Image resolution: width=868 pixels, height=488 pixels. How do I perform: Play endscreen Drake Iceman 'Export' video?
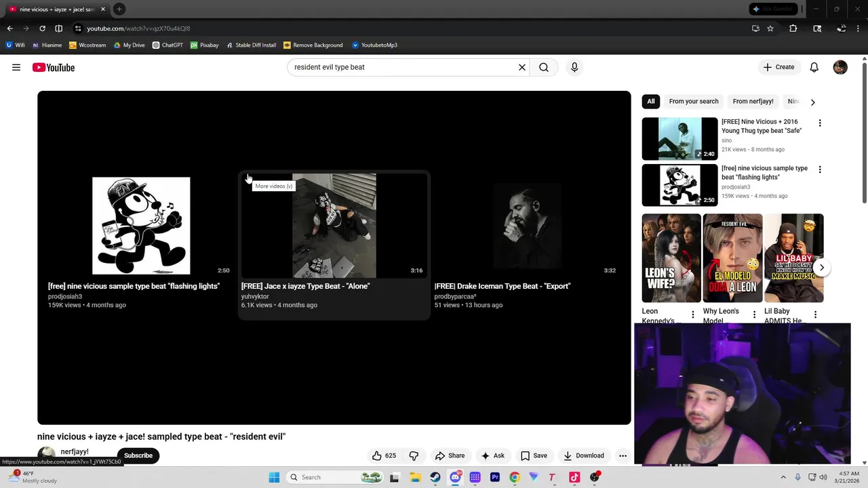pos(527,226)
